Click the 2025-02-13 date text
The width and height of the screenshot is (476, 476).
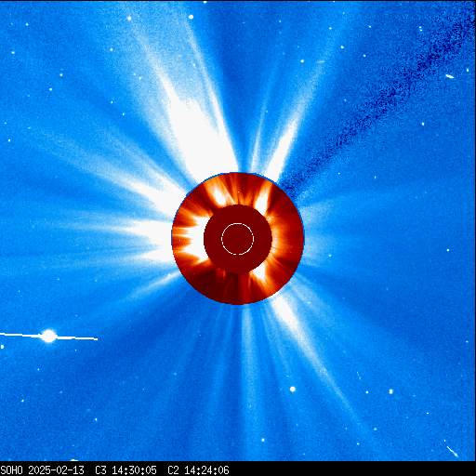pyautogui.click(x=56, y=470)
